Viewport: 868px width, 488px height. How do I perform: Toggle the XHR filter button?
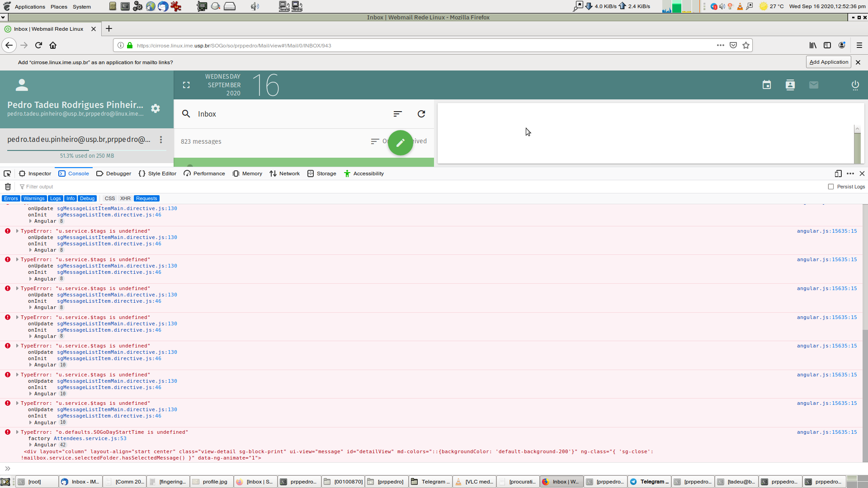pyautogui.click(x=125, y=198)
